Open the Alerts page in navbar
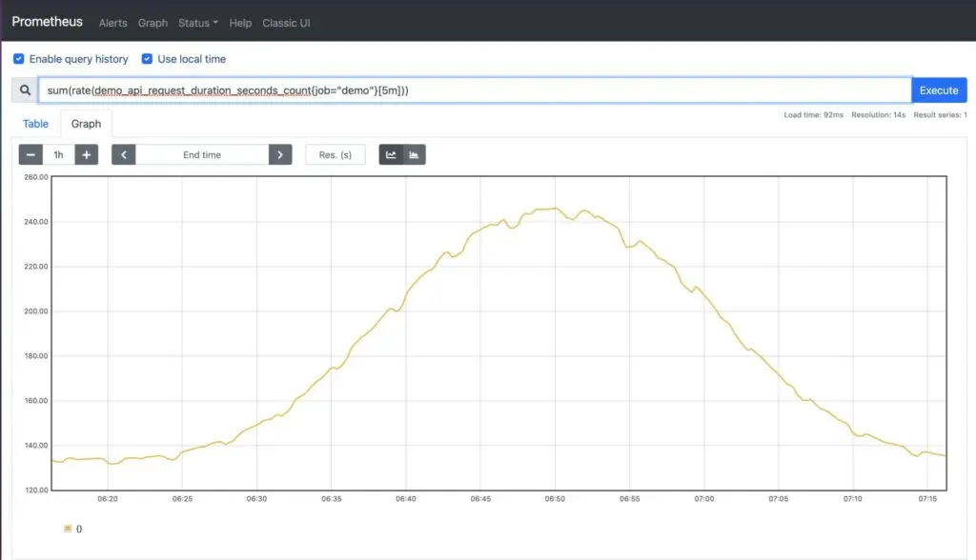Screen dimensions: 976x560 point(112,23)
